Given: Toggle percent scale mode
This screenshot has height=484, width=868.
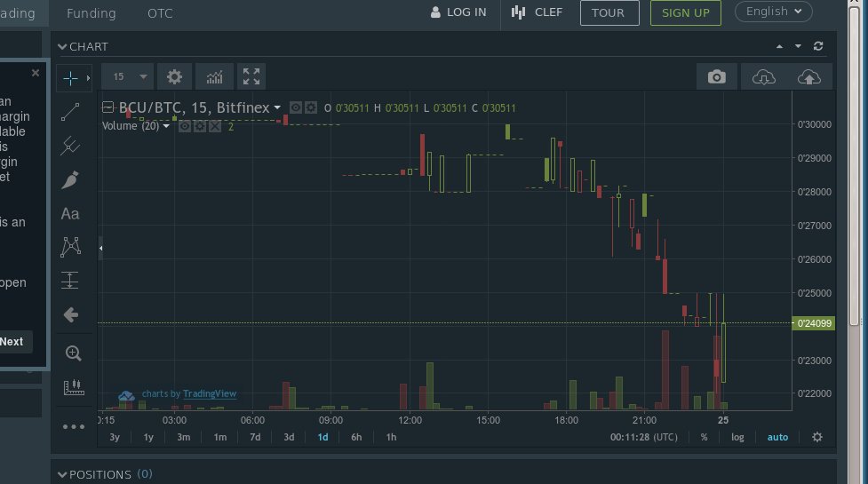Looking at the screenshot, I should pos(705,437).
